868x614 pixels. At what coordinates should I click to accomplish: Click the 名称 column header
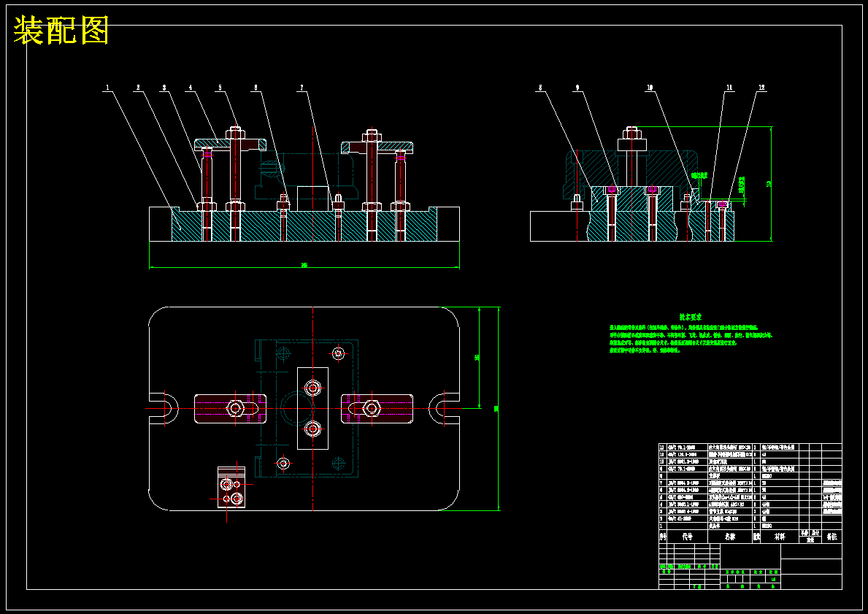click(x=729, y=537)
